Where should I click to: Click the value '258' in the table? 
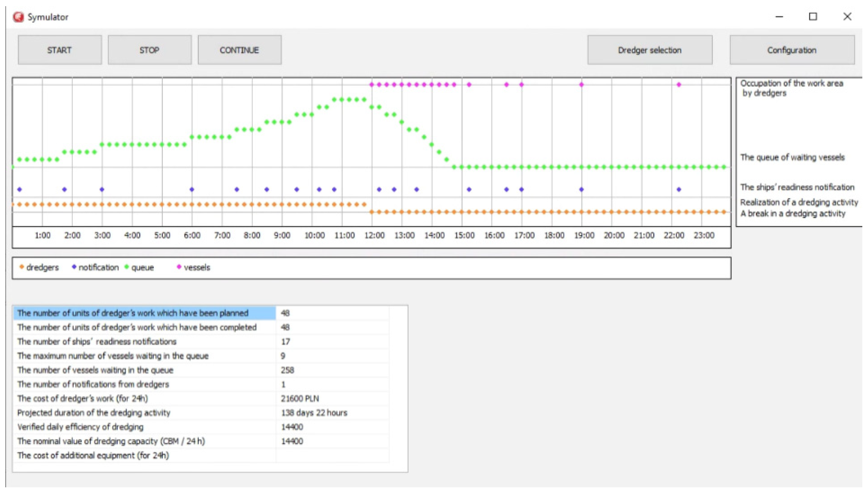287,370
